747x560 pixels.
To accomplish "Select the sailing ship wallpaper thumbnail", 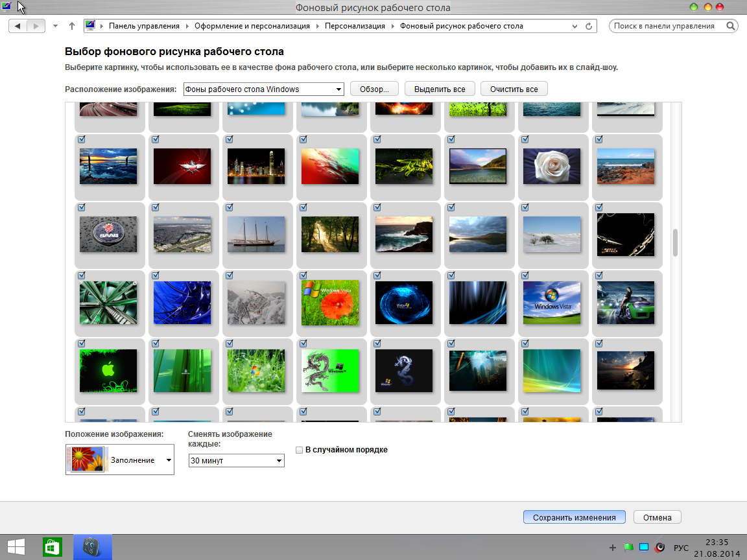I will (x=256, y=234).
